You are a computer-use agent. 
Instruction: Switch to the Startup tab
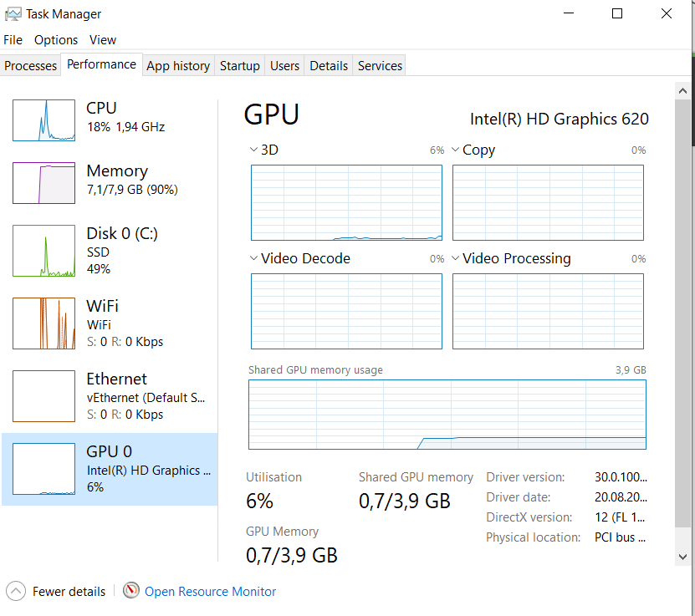pyautogui.click(x=240, y=65)
